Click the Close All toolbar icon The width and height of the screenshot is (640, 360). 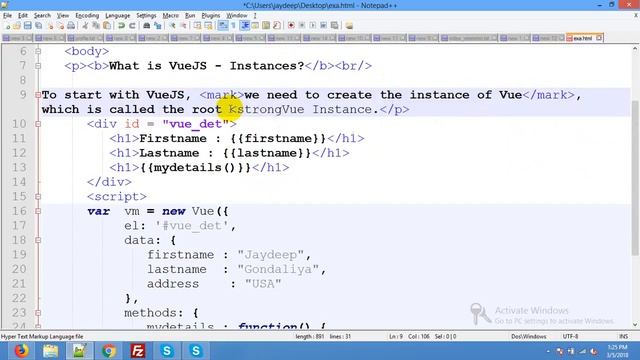pos(61,26)
